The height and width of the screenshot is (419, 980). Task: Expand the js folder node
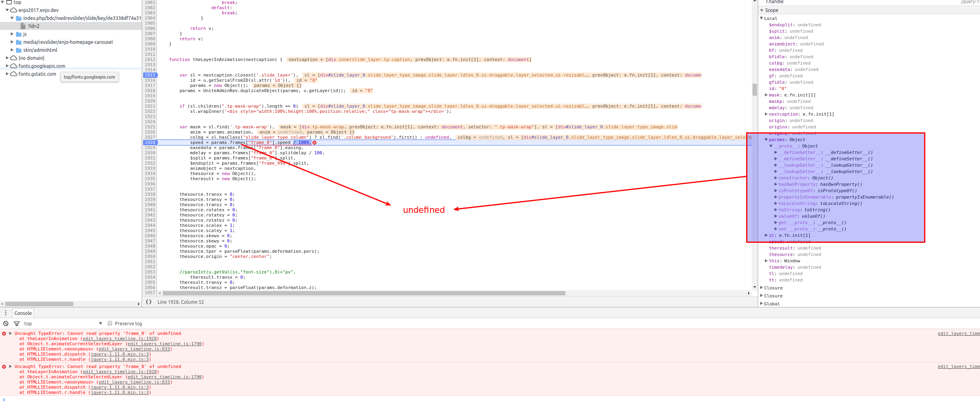tap(12, 34)
